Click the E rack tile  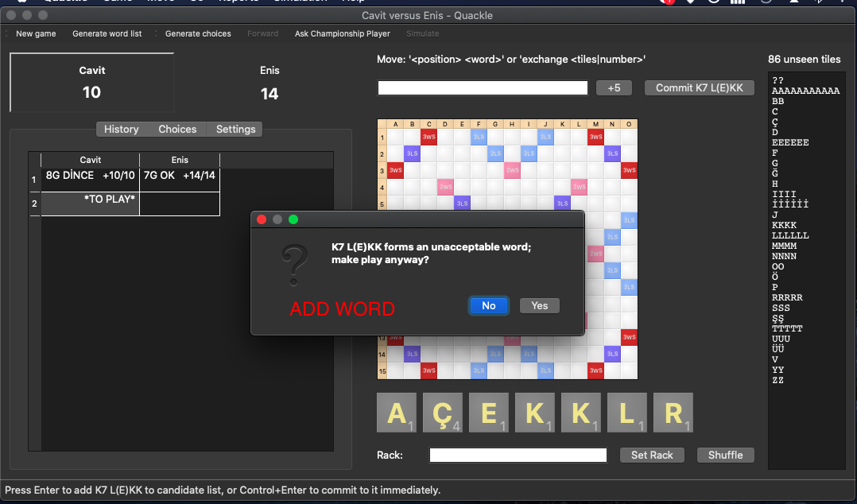coord(489,412)
